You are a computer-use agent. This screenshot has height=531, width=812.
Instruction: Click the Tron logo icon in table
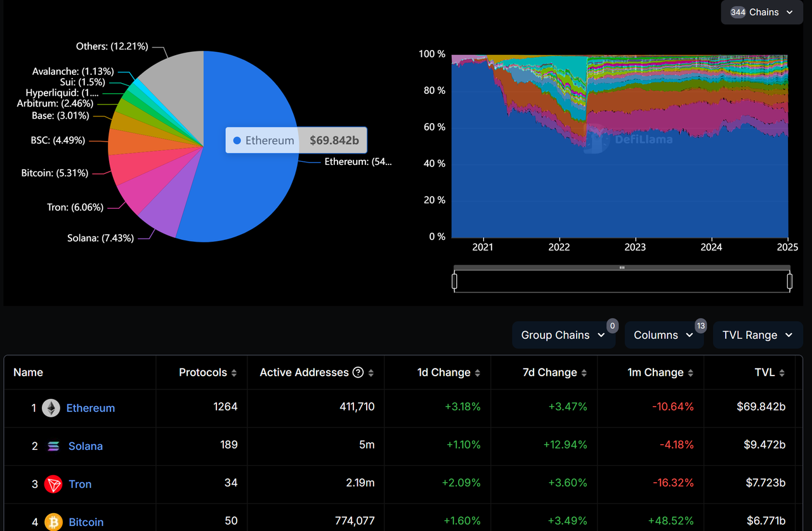click(x=53, y=484)
